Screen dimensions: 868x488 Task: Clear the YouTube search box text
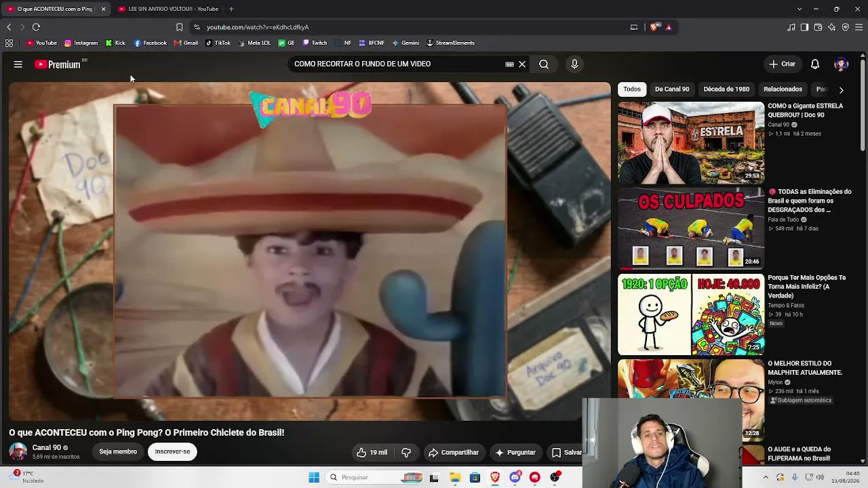(x=522, y=64)
